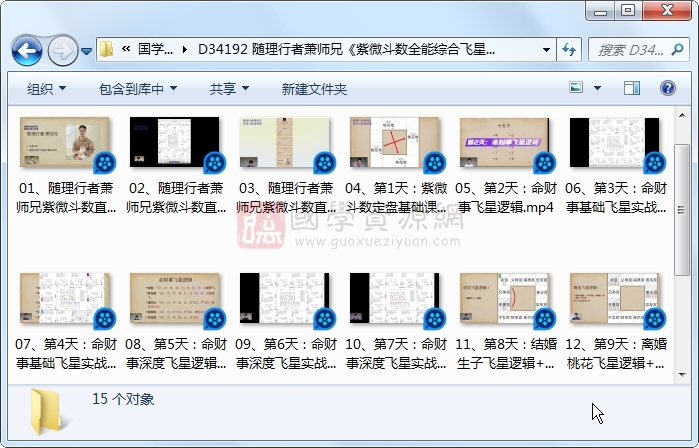Open more view options dropdown arrow

pos(597,88)
